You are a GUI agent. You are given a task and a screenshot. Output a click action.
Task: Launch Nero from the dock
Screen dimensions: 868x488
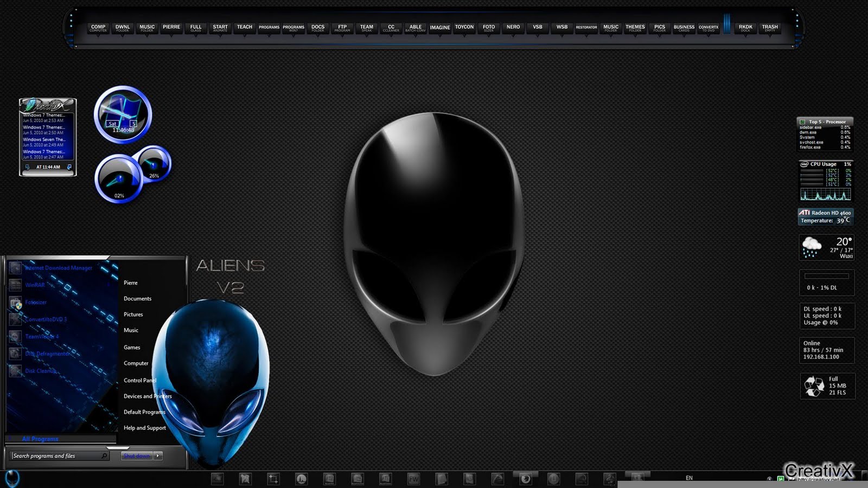point(513,27)
